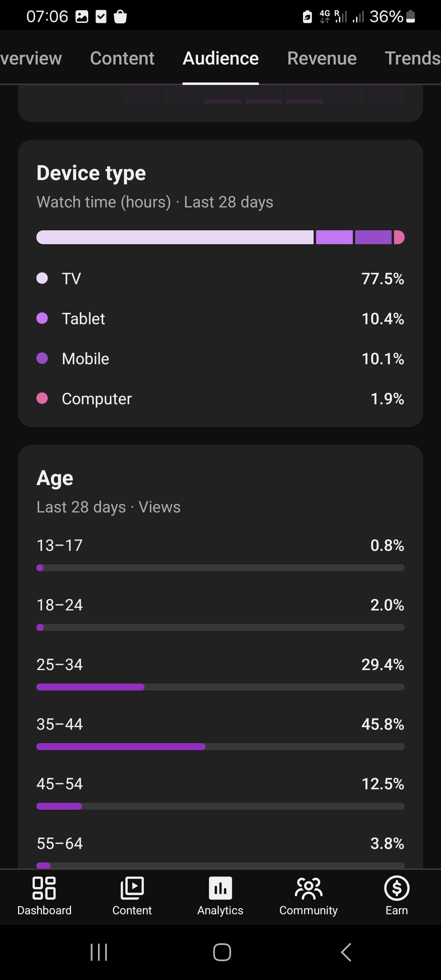
Task: Switch to the Revenue tab
Action: (322, 58)
